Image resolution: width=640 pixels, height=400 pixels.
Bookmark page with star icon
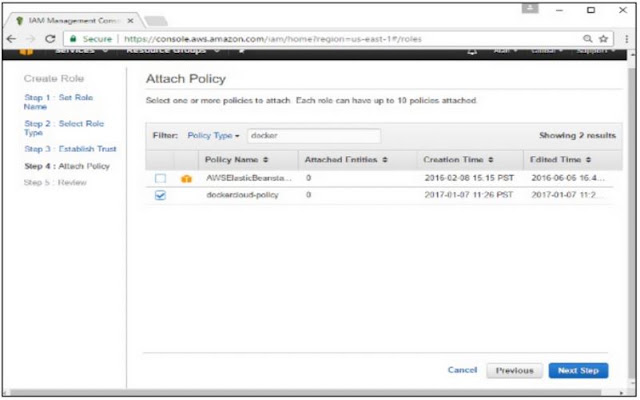click(603, 39)
